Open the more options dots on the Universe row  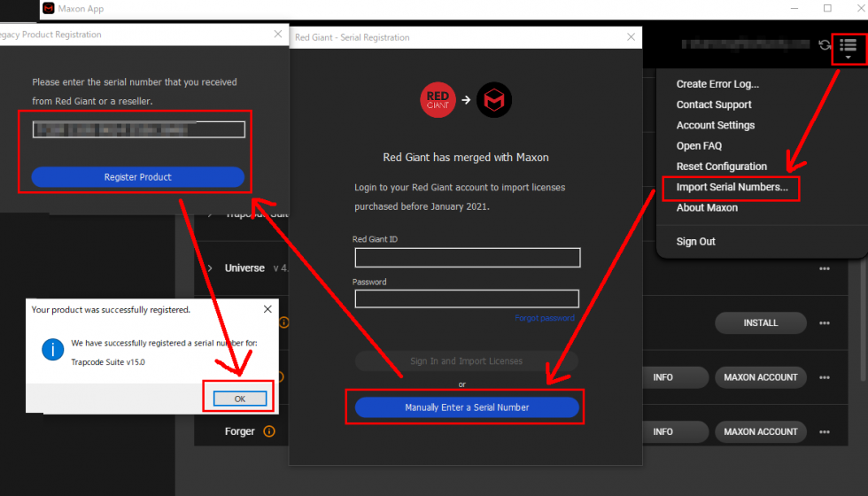(x=825, y=268)
